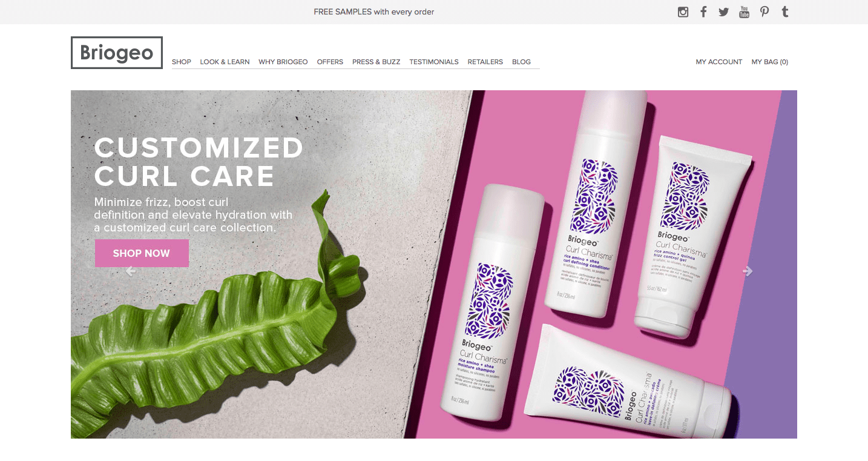Open the Instagram social icon
Viewport: 868px width, 461px height.
point(683,12)
